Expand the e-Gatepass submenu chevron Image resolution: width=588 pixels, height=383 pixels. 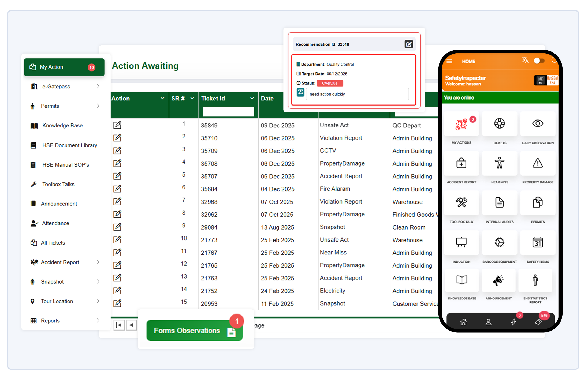pos(98,86)
